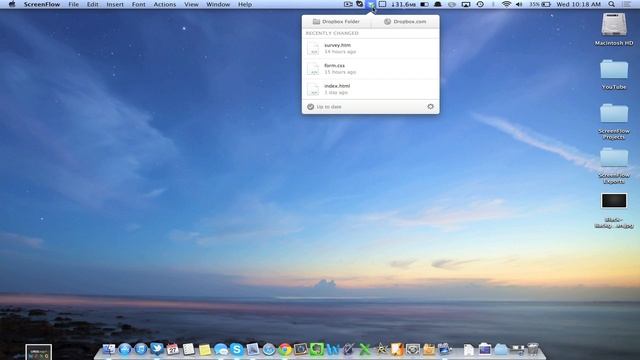Open Twitter from the Dock
This screenshot has height=360, width=640.
tap(157, 349)
